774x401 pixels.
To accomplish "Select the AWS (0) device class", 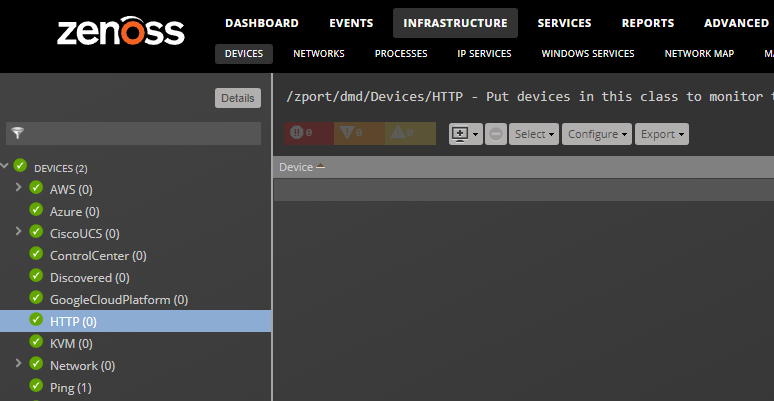I will [71, 190].
